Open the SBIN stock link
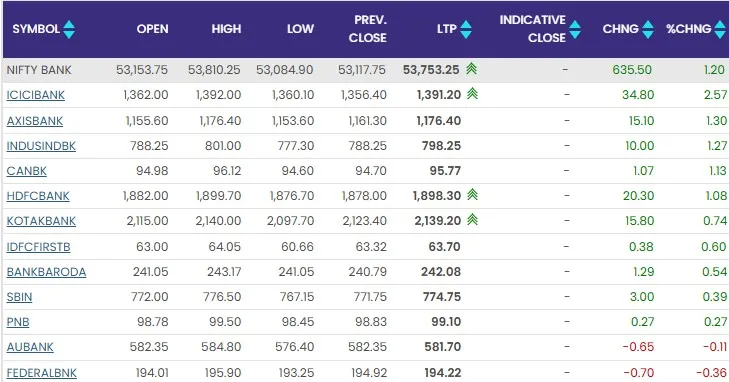Viewport: 729px width, 382px height. point(19,297)
